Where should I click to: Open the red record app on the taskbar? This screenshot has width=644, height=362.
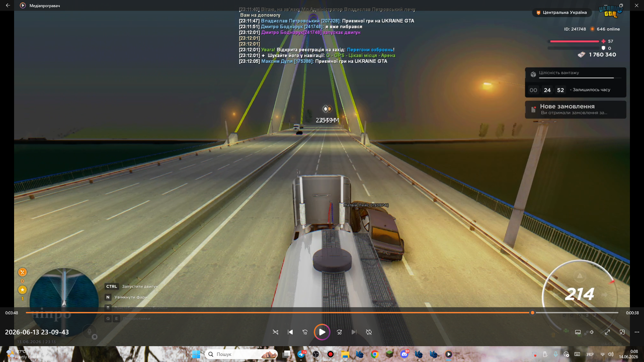[331, 354]
